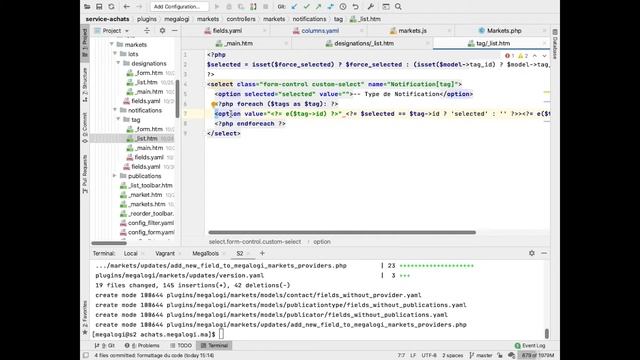This screenshot has height=360, width=640.
Task: Click the Search Everywhere magnifier icon
Action: [x=398, y=7]
